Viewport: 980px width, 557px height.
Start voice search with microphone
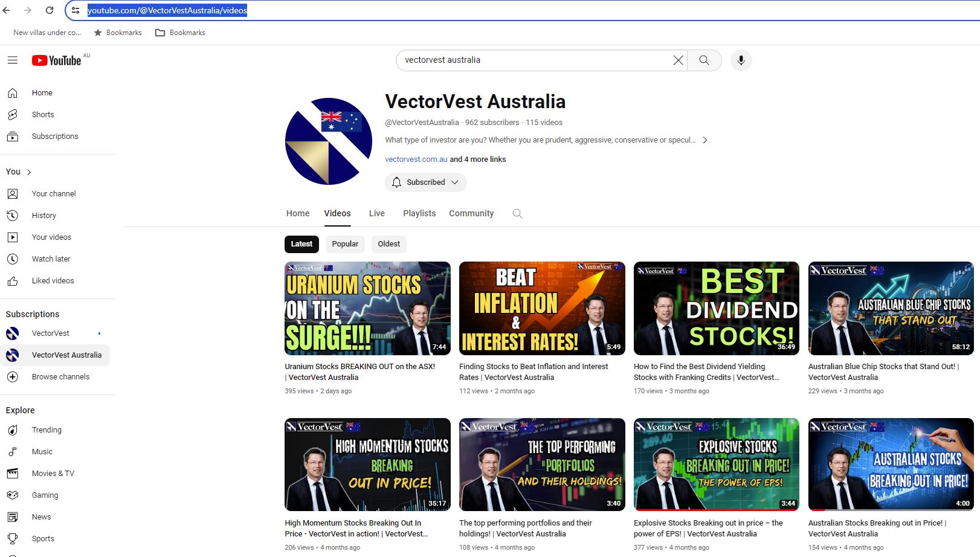(741, 60)
